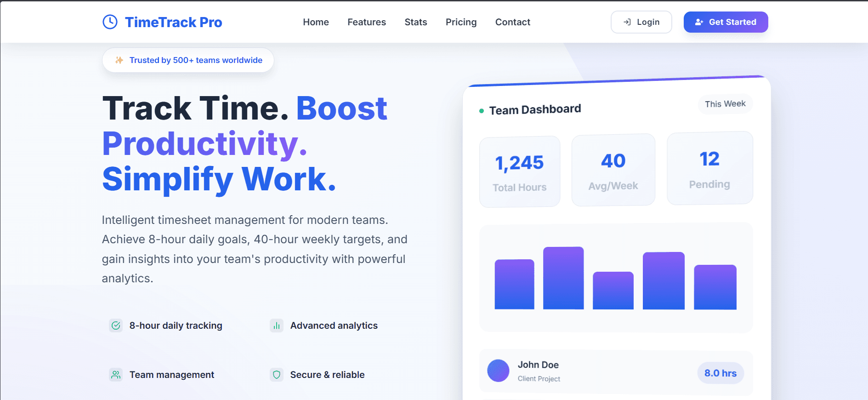The image size is (868, 400).
Task: Click the people icon beside Team management
Action: click(x=116, y=375)
